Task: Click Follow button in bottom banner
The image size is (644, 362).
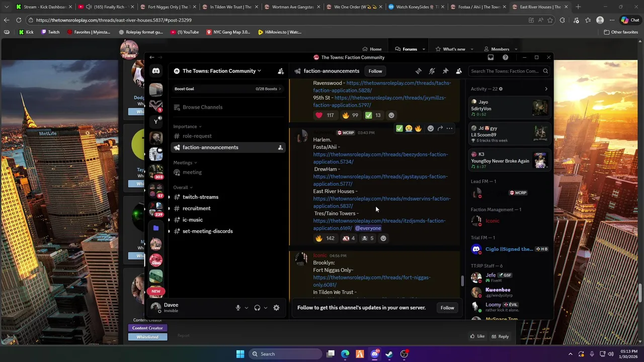Action: tap(447, 308)
